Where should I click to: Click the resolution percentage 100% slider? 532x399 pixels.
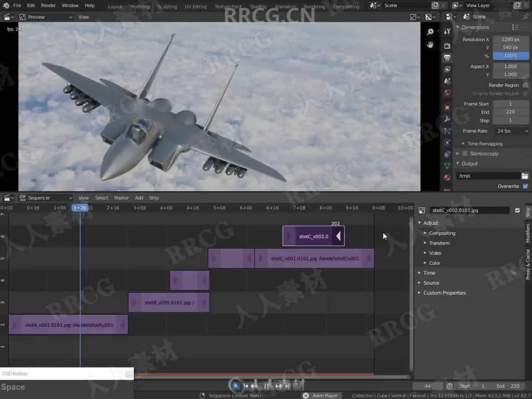click(510, 56)
